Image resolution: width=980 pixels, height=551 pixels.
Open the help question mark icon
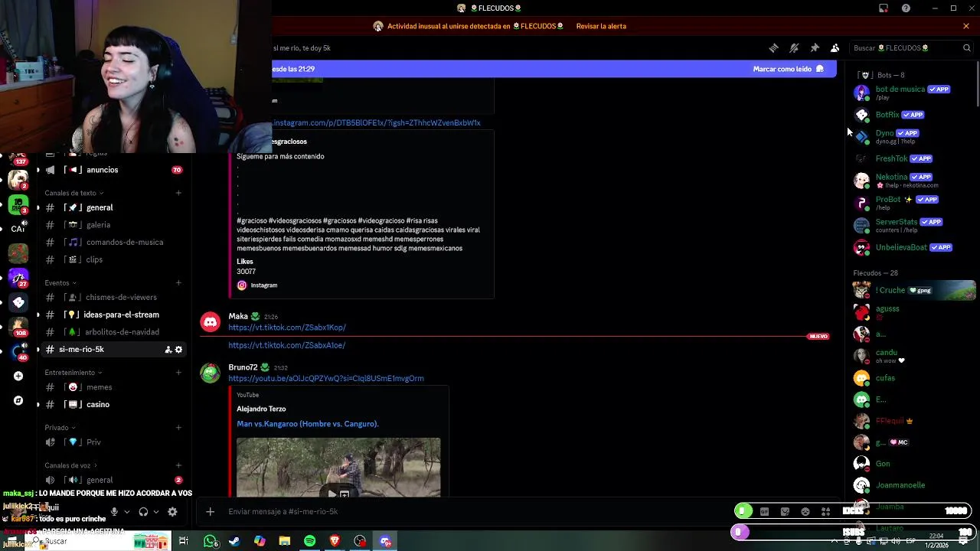tap(906, 8)
